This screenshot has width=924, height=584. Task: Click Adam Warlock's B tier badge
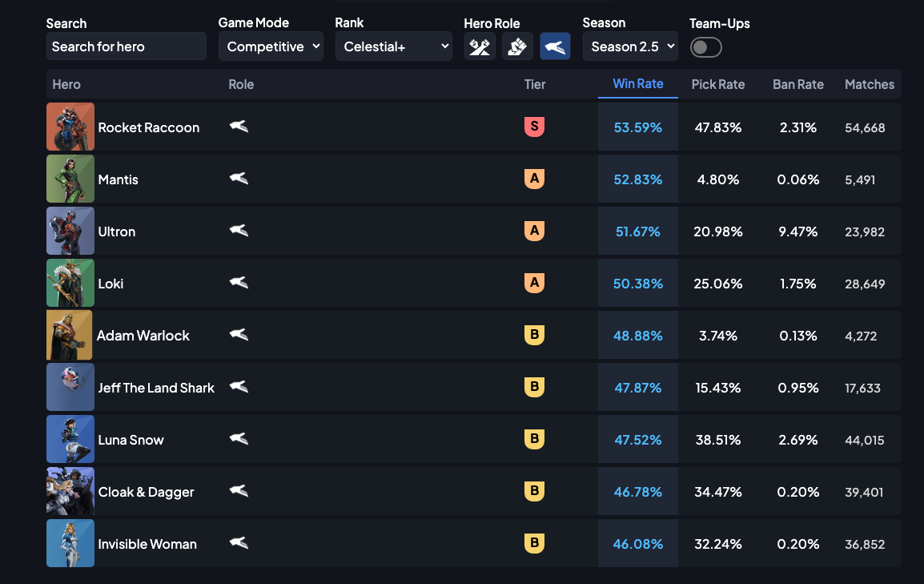[x=535, y=334]
